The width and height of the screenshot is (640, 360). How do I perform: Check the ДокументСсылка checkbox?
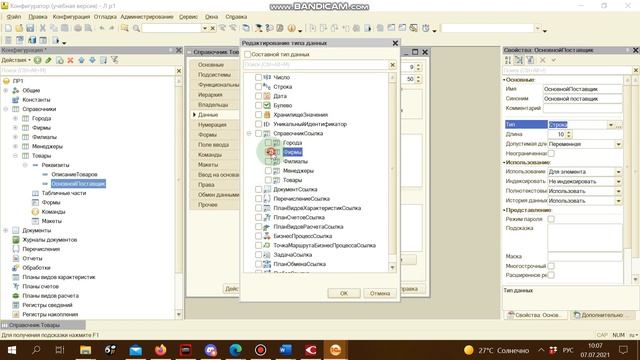[x=258, y=189]
